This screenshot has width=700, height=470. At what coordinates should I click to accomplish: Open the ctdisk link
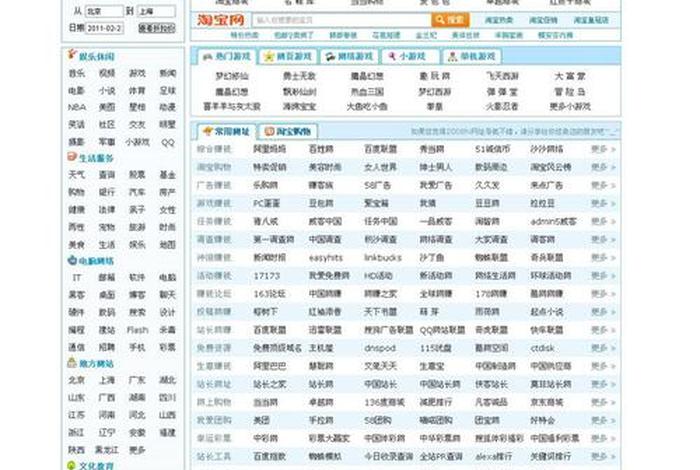[x=542, y=348]
